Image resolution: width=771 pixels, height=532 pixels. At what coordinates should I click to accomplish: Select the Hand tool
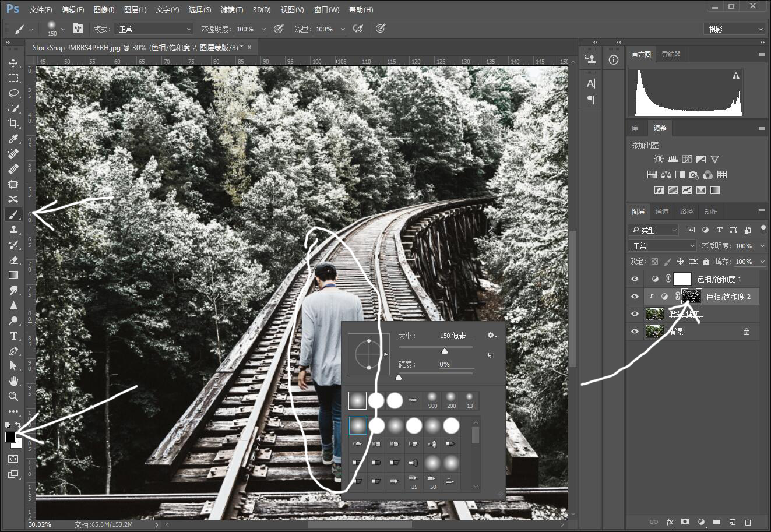pos(13,381)
